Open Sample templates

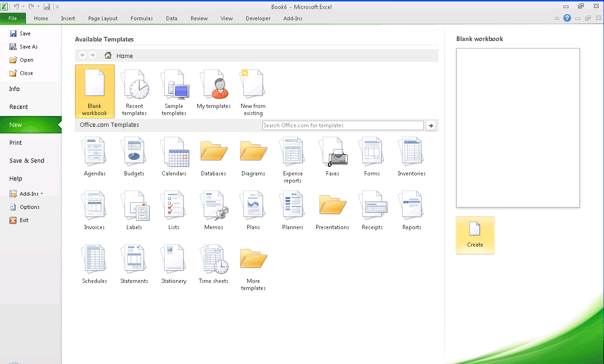click(174, 91)
